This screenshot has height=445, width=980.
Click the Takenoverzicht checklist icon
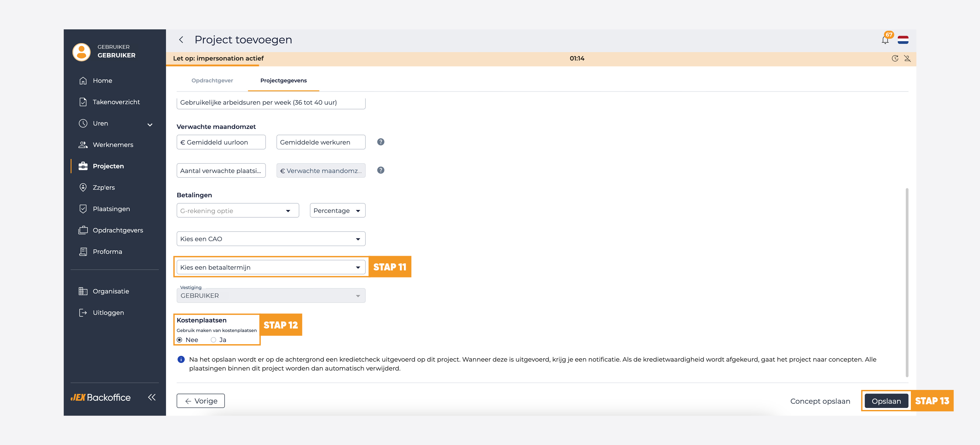click(x=83, y=102)
